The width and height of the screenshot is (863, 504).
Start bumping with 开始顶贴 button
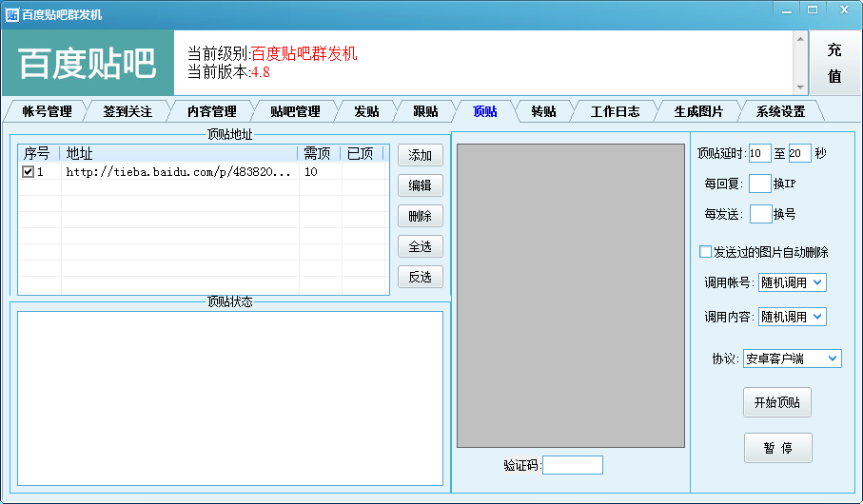[777, 402]
